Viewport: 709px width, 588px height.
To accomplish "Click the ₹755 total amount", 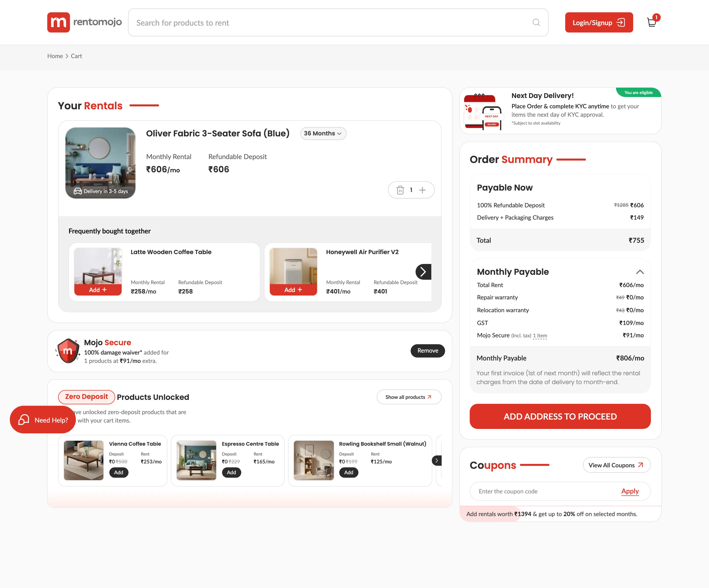I will click(x=636, y=241).
